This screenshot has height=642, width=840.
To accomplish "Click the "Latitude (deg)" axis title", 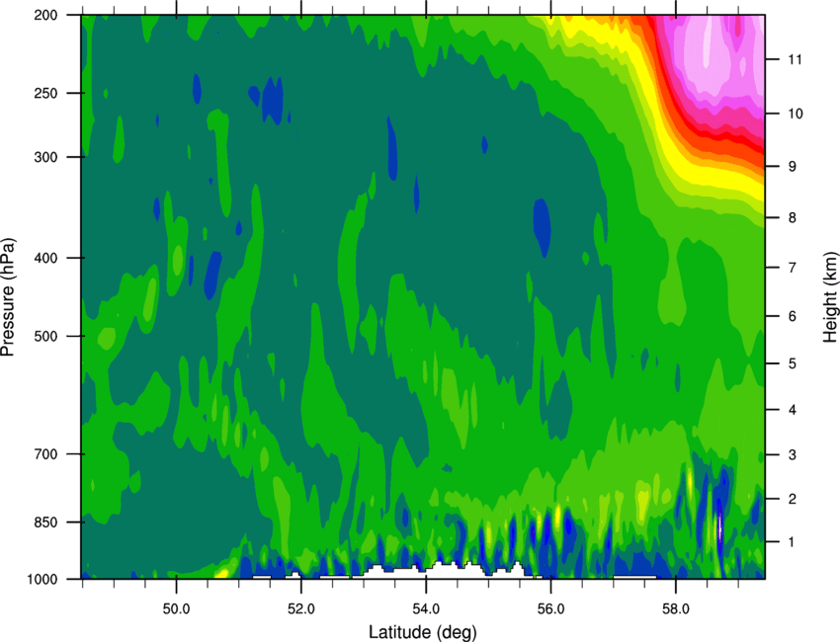I will point(423,632).
